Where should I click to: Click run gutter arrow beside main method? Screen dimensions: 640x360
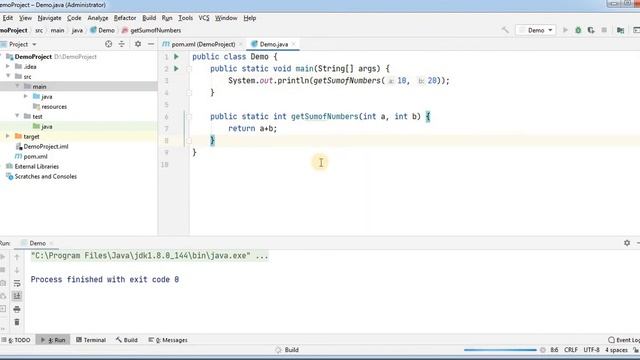click(x=176, y=68)
